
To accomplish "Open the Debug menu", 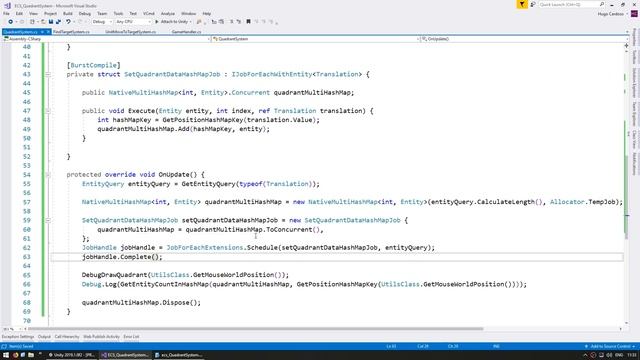I will (x=84, y=13).
